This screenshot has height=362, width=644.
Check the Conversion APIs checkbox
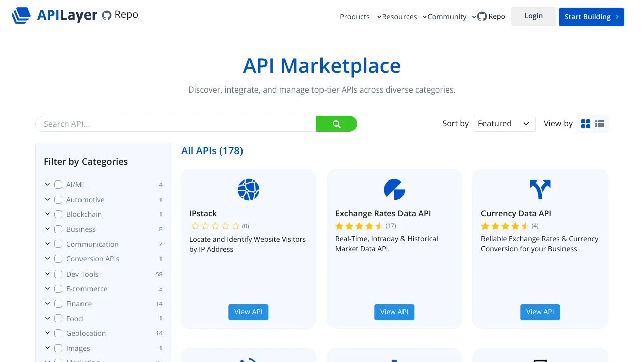(x=58, y=259)
